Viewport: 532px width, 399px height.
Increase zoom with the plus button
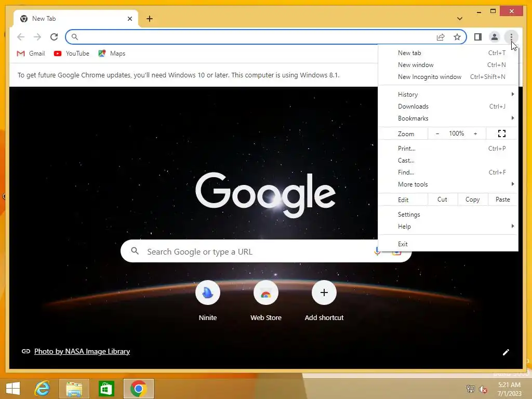[x=475, y=134]
